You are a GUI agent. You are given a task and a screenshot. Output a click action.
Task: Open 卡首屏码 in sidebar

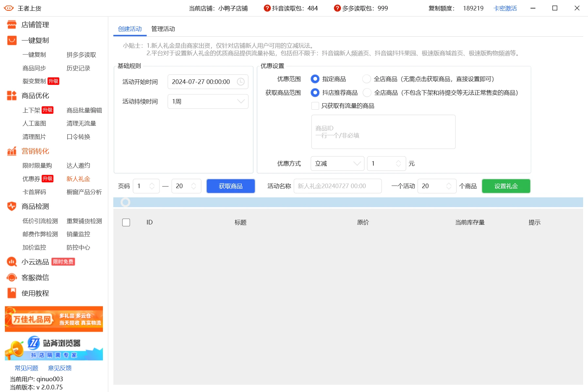(x=34, y=192)
